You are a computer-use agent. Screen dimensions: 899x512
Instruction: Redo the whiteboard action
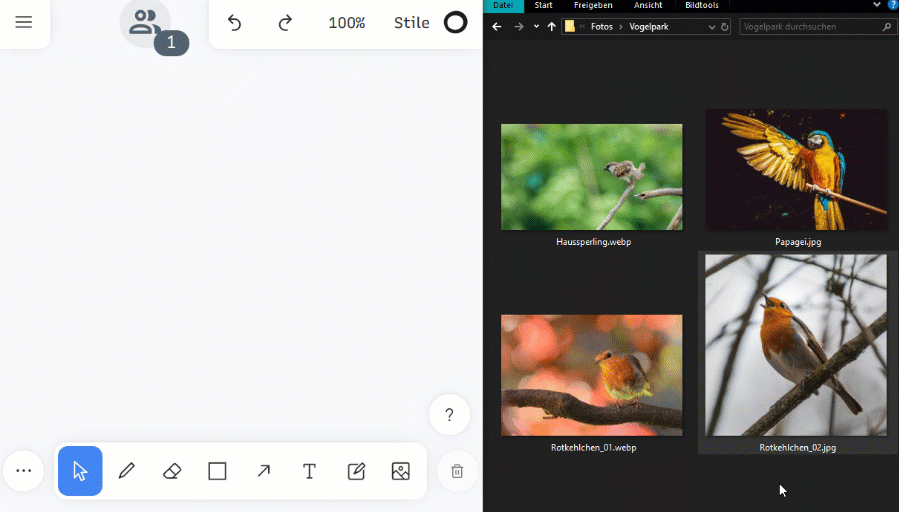point(285,23)
